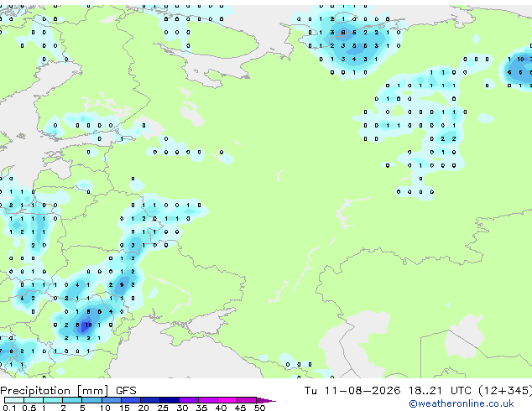Click the '30' legend scale label
The width and height of the screenshot is (532, 411).
click(182, 408)
